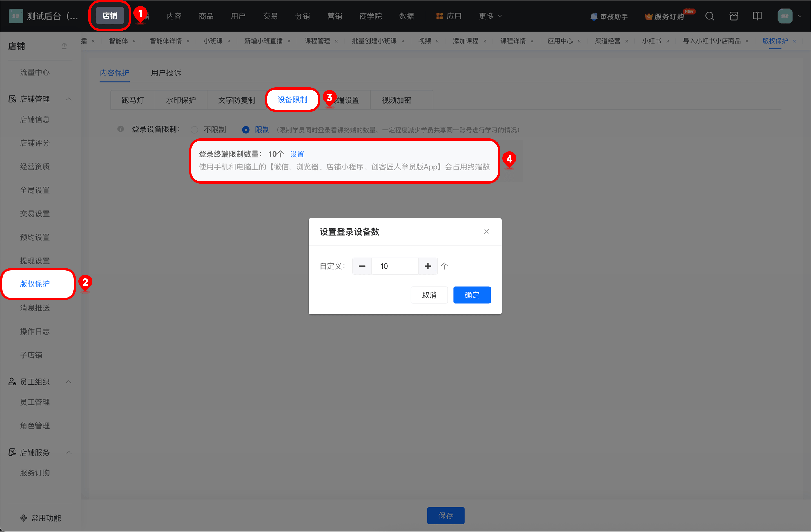
Task: Open the 交易 top navigation menu
Action: 270,16
